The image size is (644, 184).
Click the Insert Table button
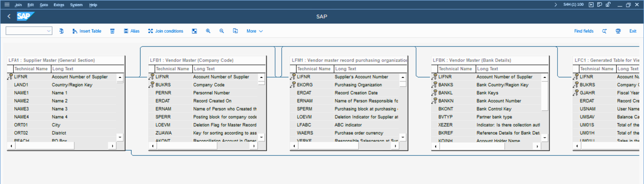(x=87, y=31)
